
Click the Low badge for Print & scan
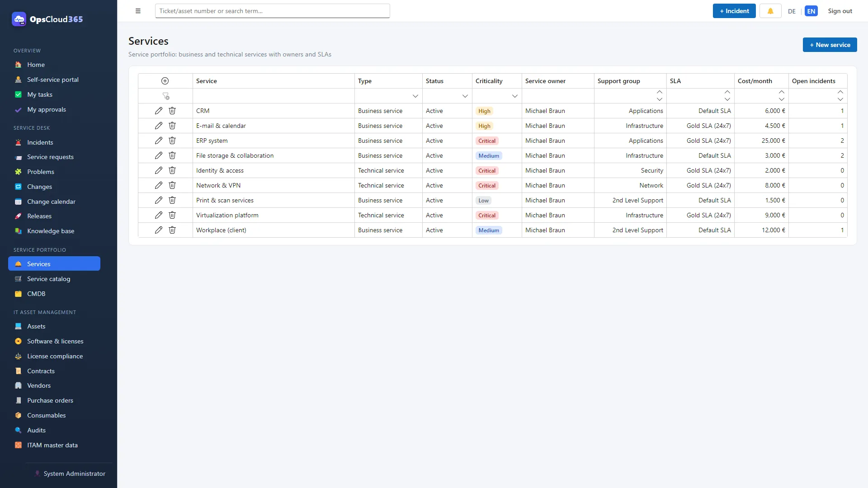point(483,200)
